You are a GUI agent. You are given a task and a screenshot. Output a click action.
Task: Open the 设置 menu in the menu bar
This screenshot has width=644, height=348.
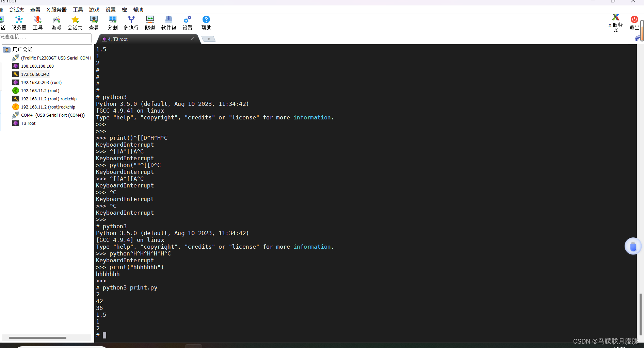tap(111, 10)
